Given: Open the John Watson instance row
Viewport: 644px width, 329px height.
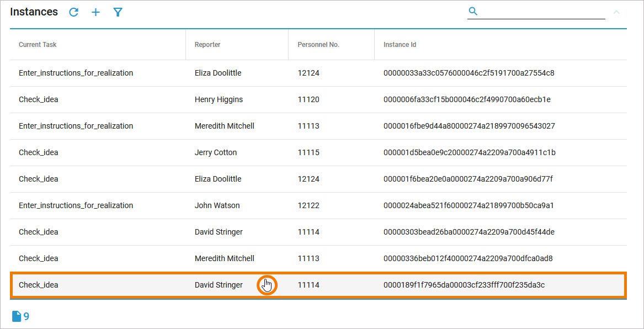Looking at the screenshot, I should click(217, 205).
